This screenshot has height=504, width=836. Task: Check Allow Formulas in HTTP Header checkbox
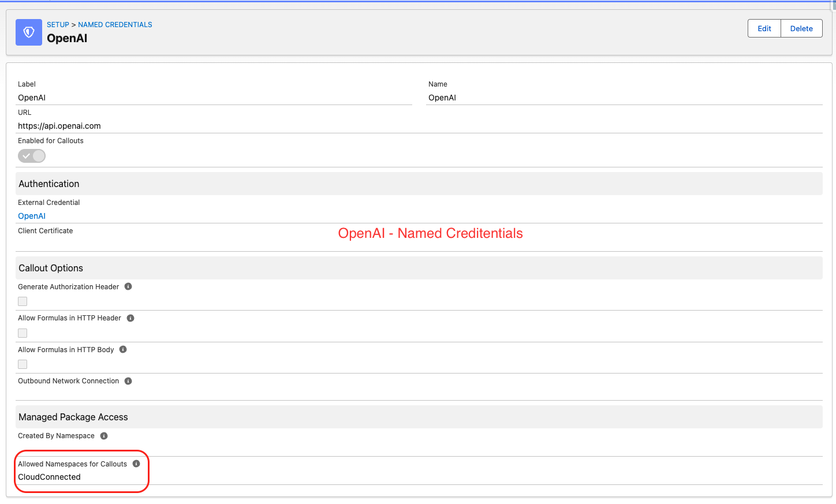[x=23, y=333]
